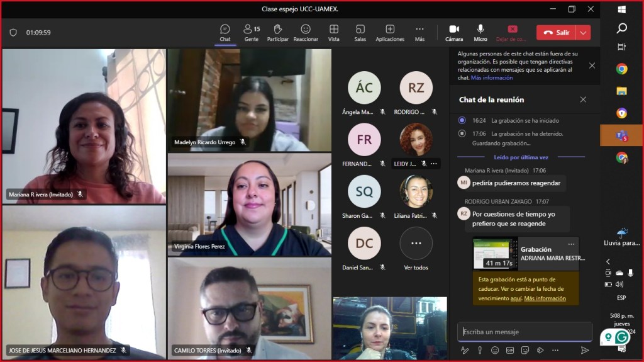Open the Aplicaciones menu in toolbar
Viewport: 644px width, 362px height.
(390, 33)
